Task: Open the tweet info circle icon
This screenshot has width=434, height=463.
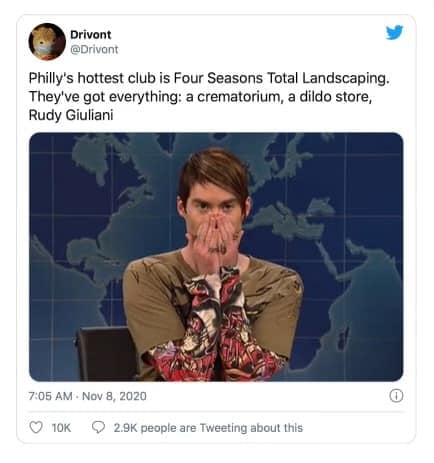Action: (x=396, y=396)
